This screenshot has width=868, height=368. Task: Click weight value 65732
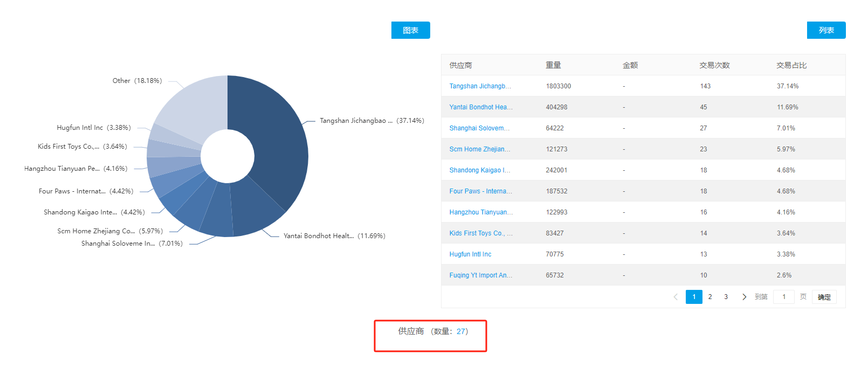tap(555, 275)
